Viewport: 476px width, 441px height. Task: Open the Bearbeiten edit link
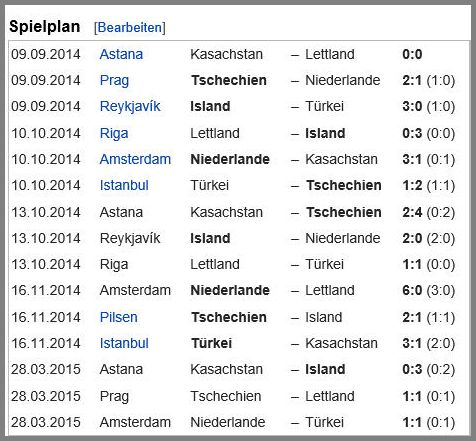pos(130,27)
